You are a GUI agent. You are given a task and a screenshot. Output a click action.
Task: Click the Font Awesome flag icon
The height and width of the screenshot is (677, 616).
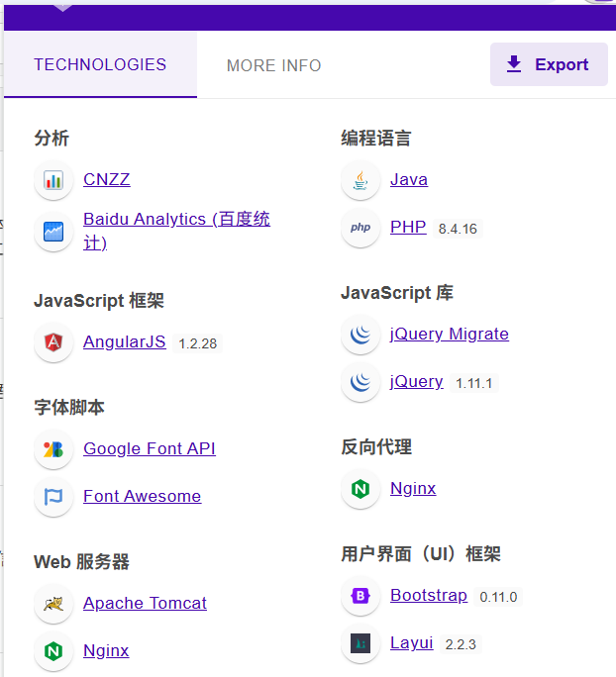click(x=53, y=497)
